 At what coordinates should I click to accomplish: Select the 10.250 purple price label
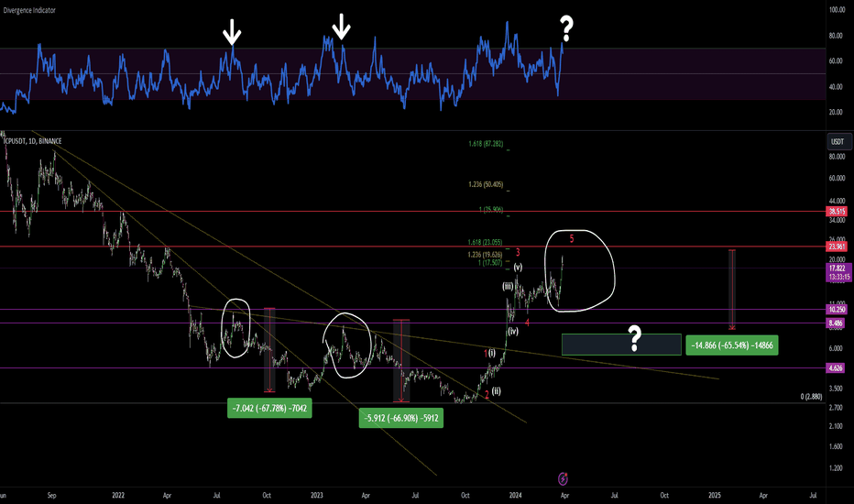[836, 310]
